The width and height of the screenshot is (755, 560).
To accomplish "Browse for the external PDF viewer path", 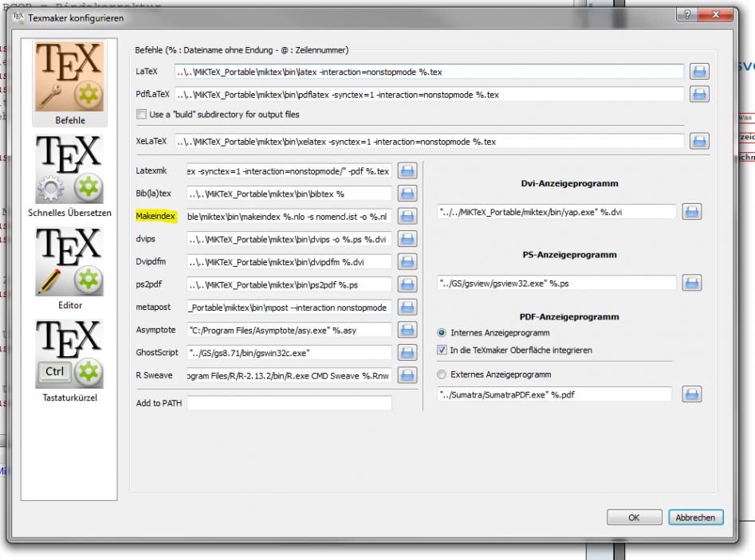I will (x=692, y=394).
